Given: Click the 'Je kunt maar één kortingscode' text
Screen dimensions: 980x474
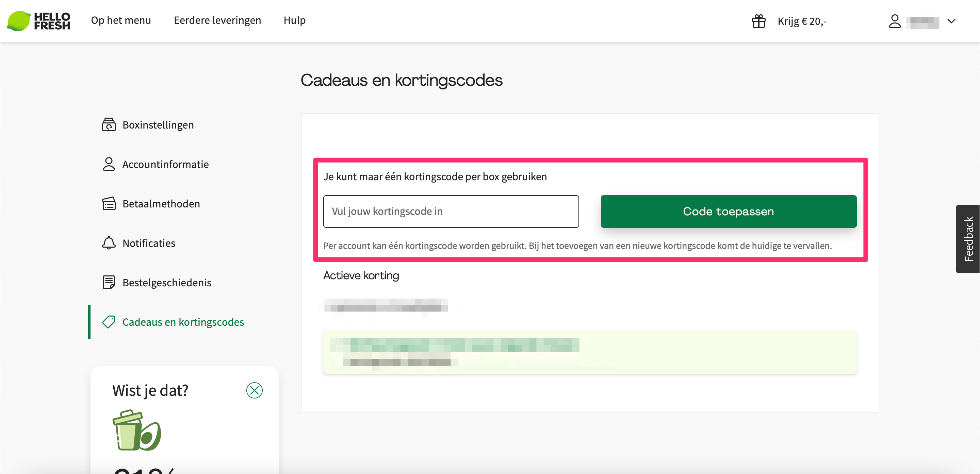Looking at the screenshot, I should (x=435, y=177).
